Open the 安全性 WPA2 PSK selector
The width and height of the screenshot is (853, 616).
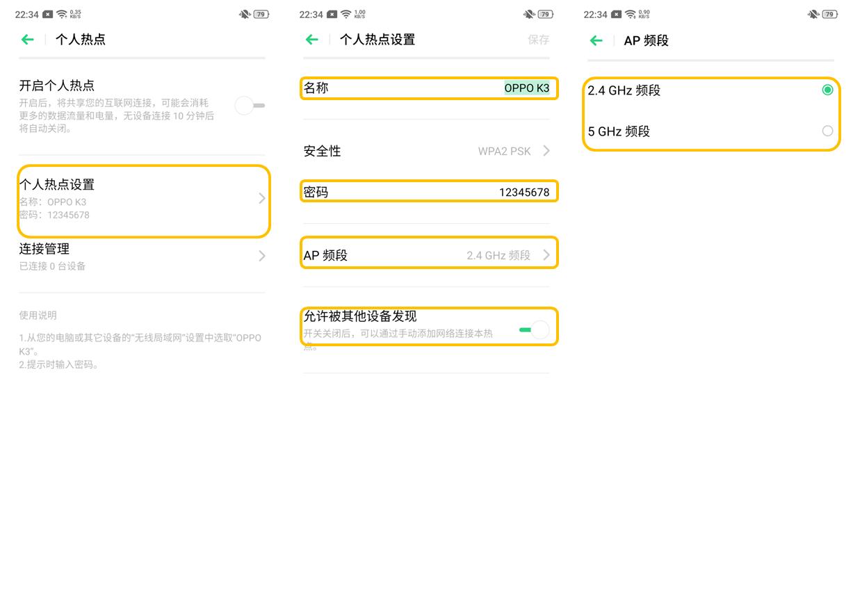point(429,151)
